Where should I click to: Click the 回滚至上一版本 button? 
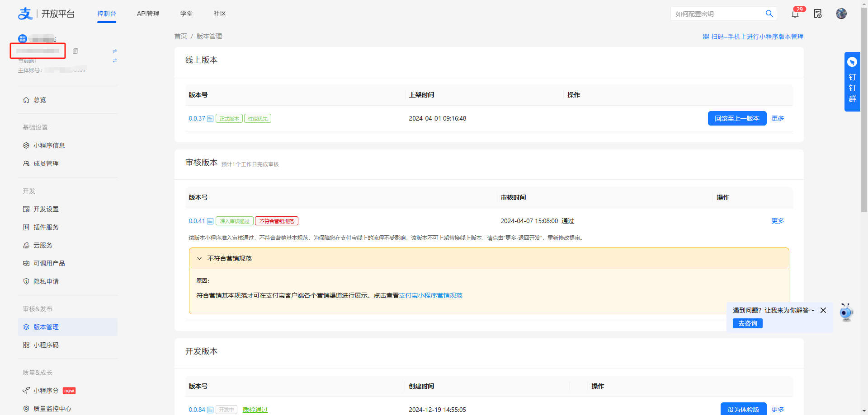[737, 118]
